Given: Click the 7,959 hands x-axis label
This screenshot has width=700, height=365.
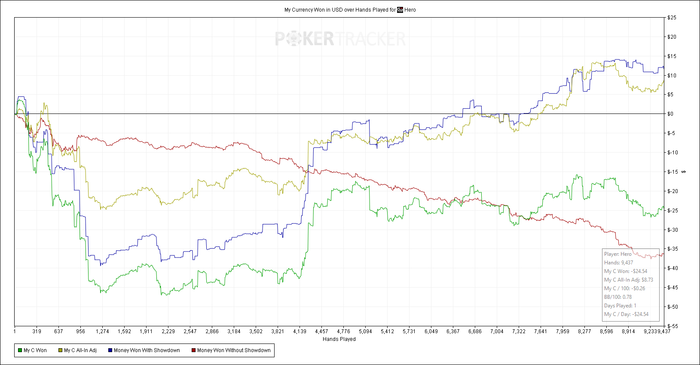Looking at the screenshot, I should coord(562,332).
